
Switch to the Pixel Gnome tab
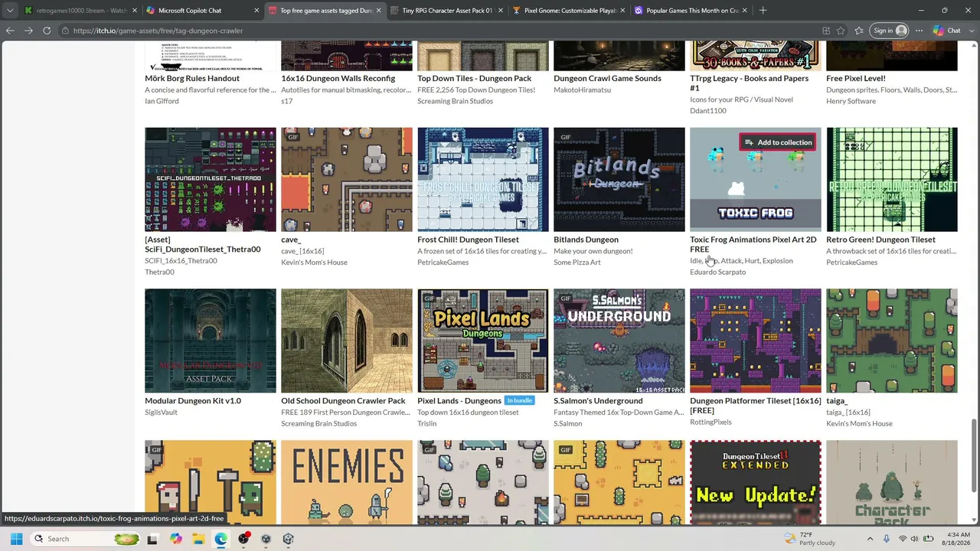point(568,11)
